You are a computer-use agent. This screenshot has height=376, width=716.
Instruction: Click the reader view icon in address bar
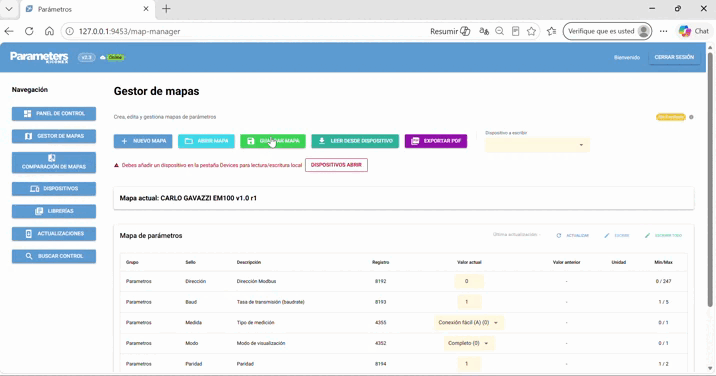(516, 31)
